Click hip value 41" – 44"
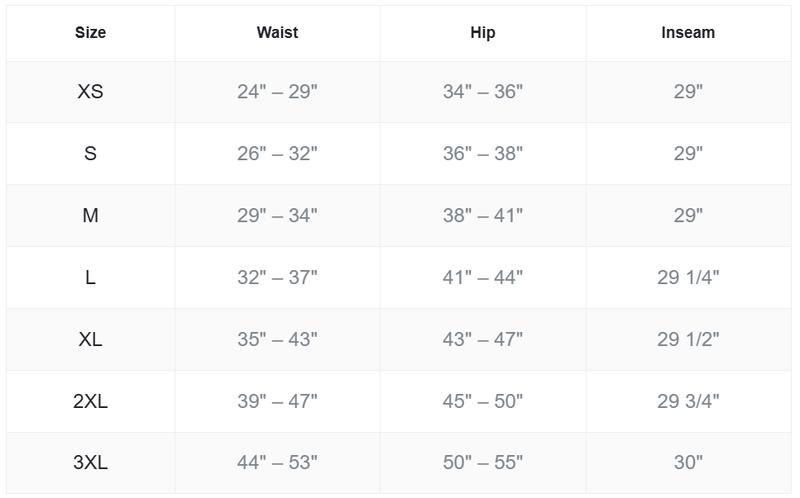This screenshot has height=498, width=800. pos(483,278)
